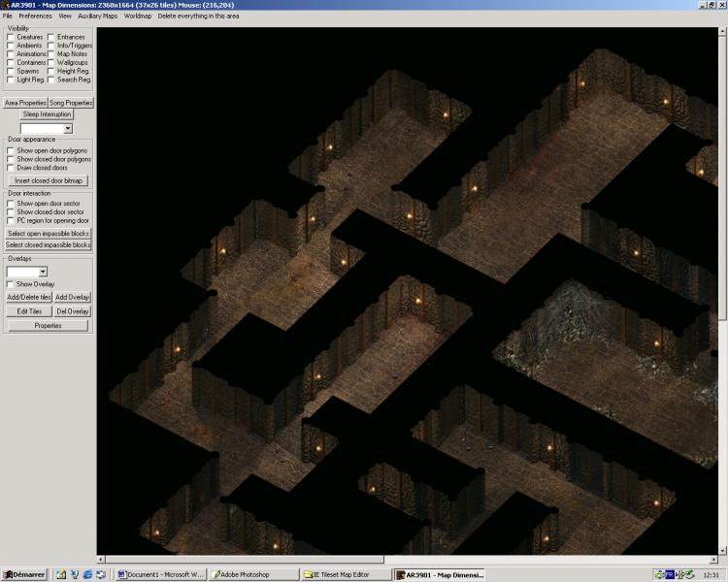
Task: Choose Delete everything in this area
Action: [198, 16]
